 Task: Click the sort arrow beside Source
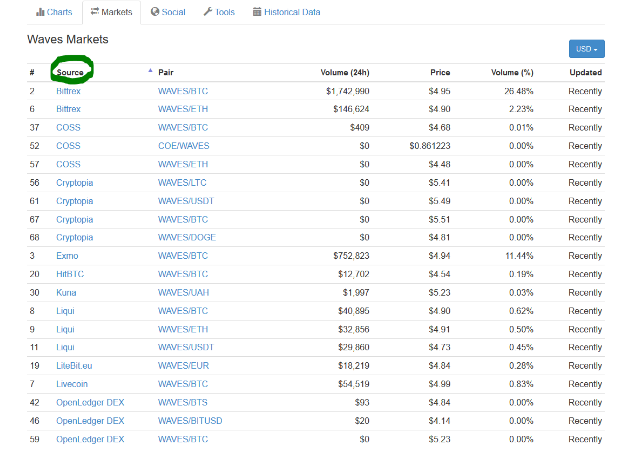pos(150,70)
